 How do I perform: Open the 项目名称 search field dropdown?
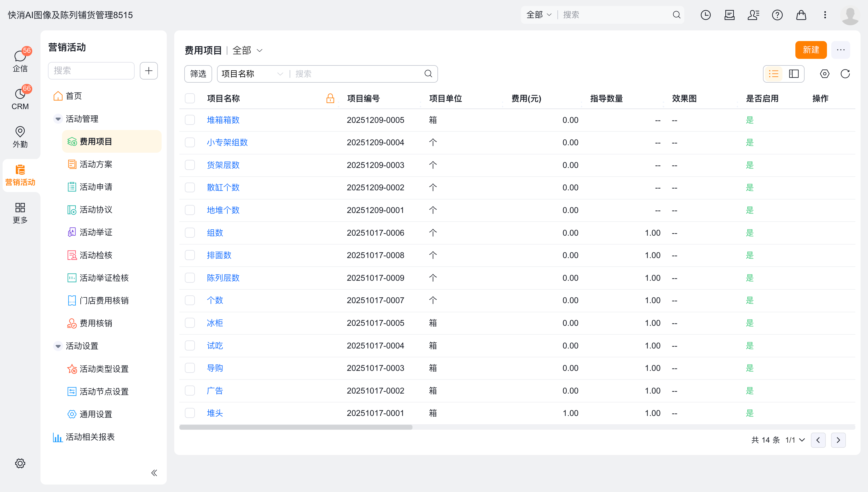coord(252,74)
